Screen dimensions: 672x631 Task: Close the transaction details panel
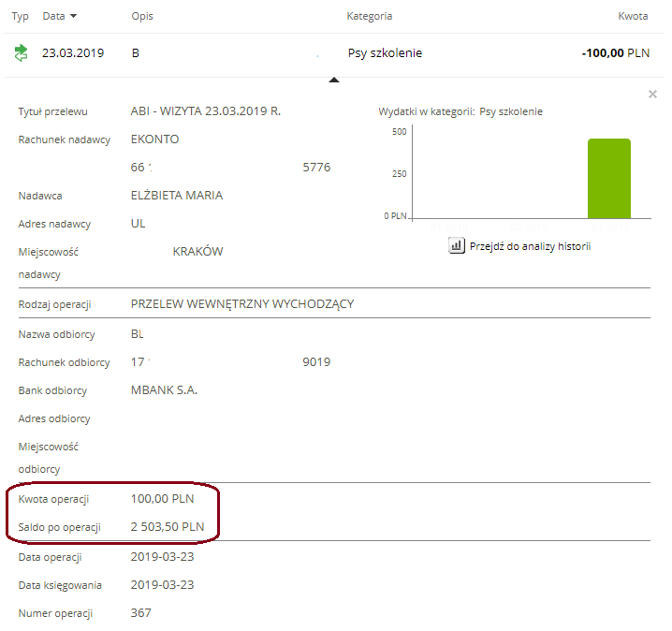652,94
